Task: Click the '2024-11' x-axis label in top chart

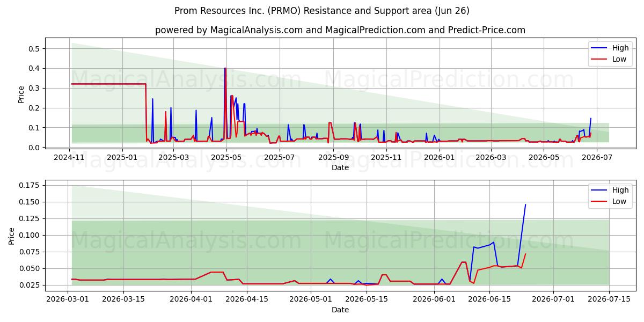Action: 69,157
